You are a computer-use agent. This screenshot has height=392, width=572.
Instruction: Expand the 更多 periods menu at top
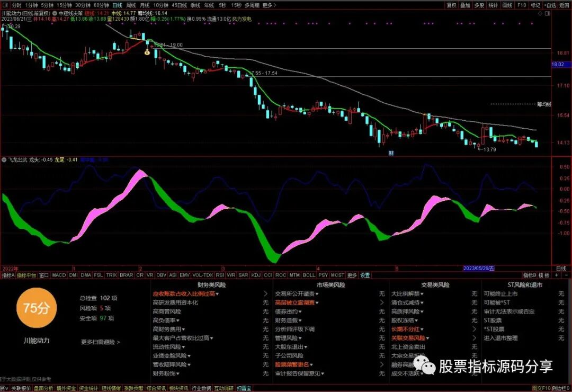pyautogui.click(x=269, y=5)
